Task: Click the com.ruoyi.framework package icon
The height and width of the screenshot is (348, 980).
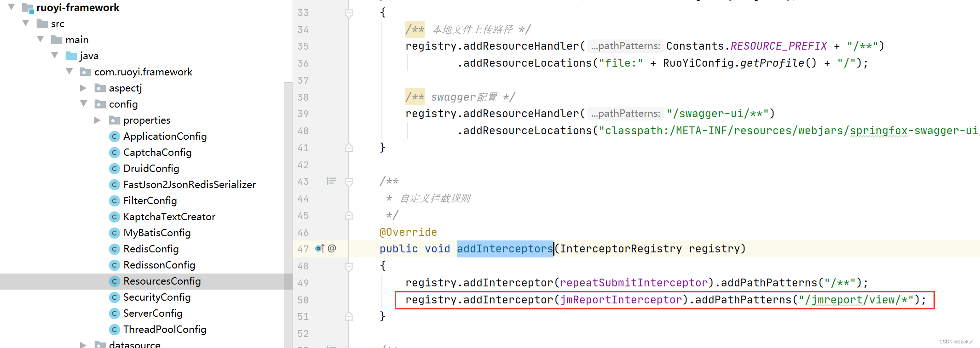Action: 86,72
